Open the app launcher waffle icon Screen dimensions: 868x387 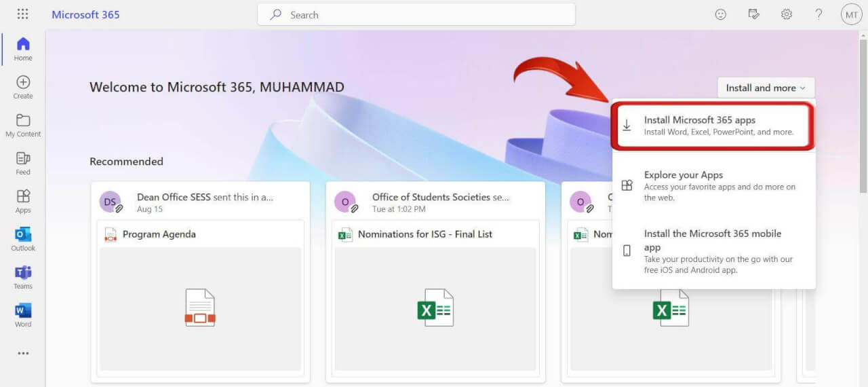click(22, 14)
